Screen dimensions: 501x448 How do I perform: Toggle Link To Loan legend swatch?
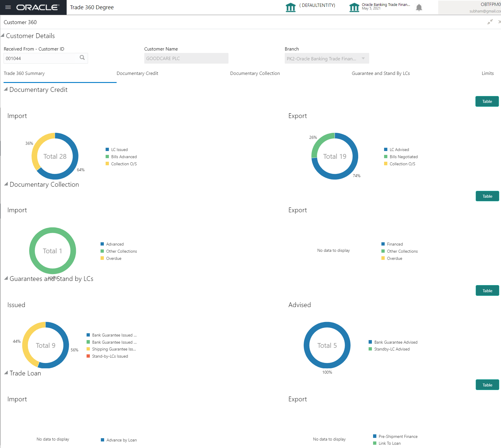[x=375, y=443]
